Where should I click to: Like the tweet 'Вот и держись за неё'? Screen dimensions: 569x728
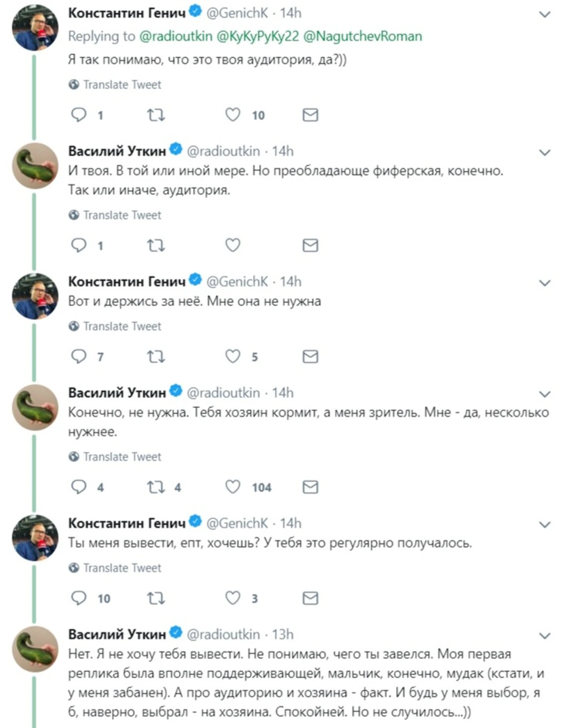point(233,357)
